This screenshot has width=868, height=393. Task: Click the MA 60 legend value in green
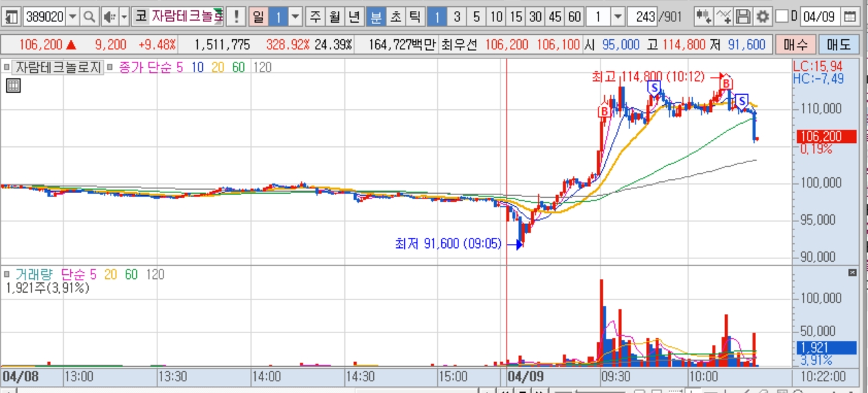coord(238,67)
